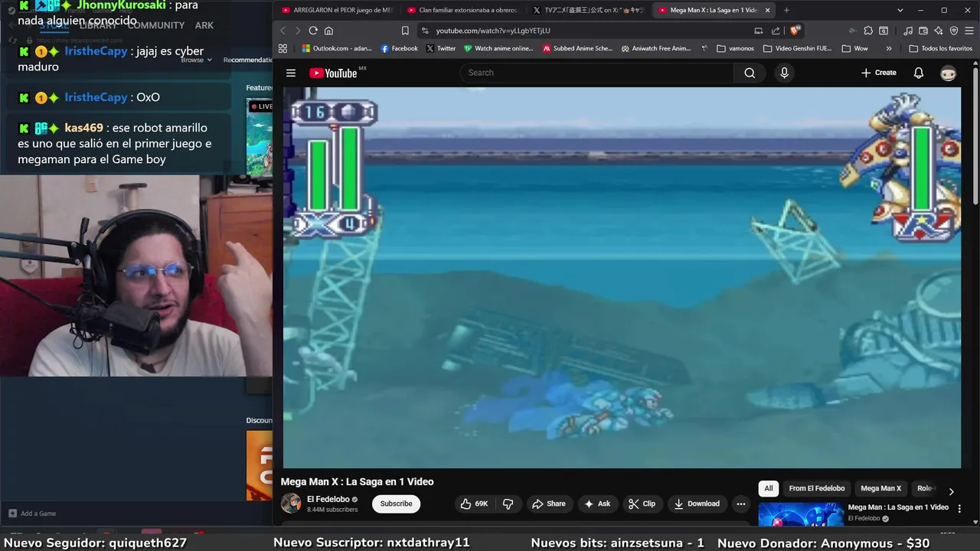The height and width of the screenshot is (551, 980).
Task: Click Add a Game in Steam window
Action: [x=31, y=514]
